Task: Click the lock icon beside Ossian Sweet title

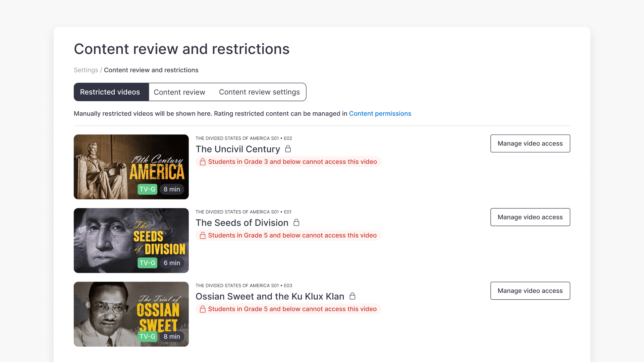Action: pos(353,296)
